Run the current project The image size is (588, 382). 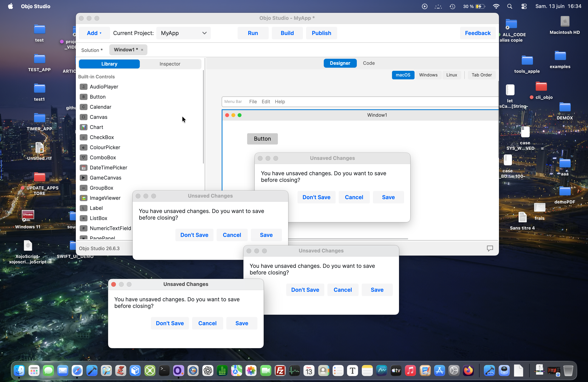pyautogui.click(x=253, y=33)
